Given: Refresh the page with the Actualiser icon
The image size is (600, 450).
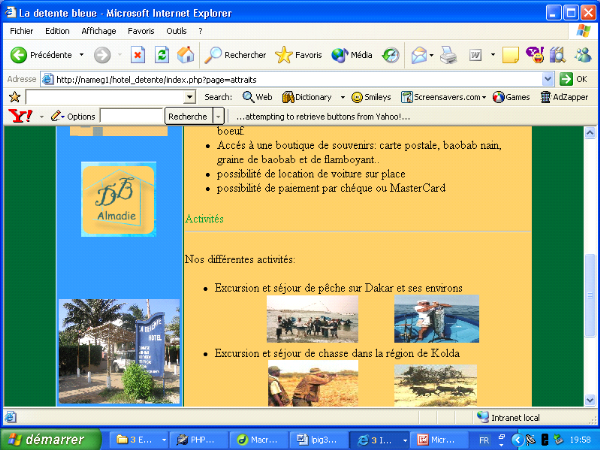Looking at the screenshot, I should coord(162,55).
